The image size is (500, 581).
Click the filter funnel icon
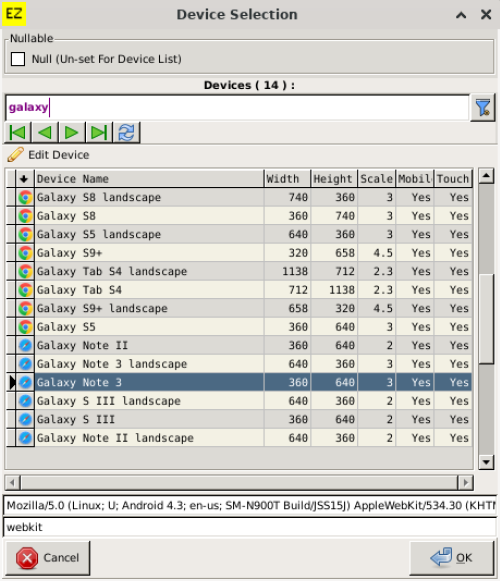pyautogui.click(x=483, y=107)
